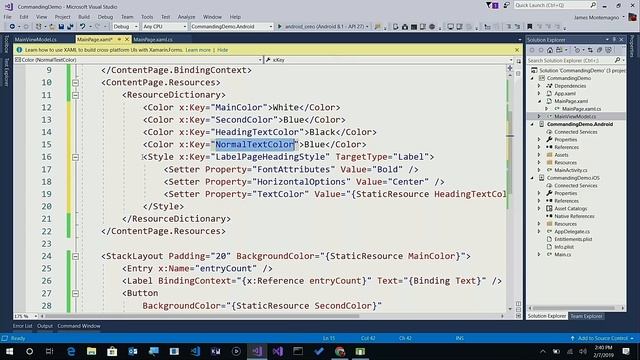Collapse Style outlining on line 16
The width and height of the screenshot is (640, 360).
coord(76,157)
